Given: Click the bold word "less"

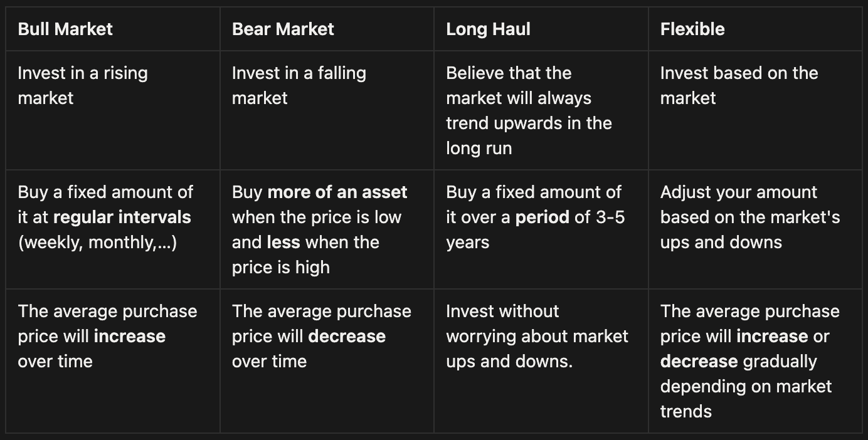Looking at the screenshot, I should 283,242.
